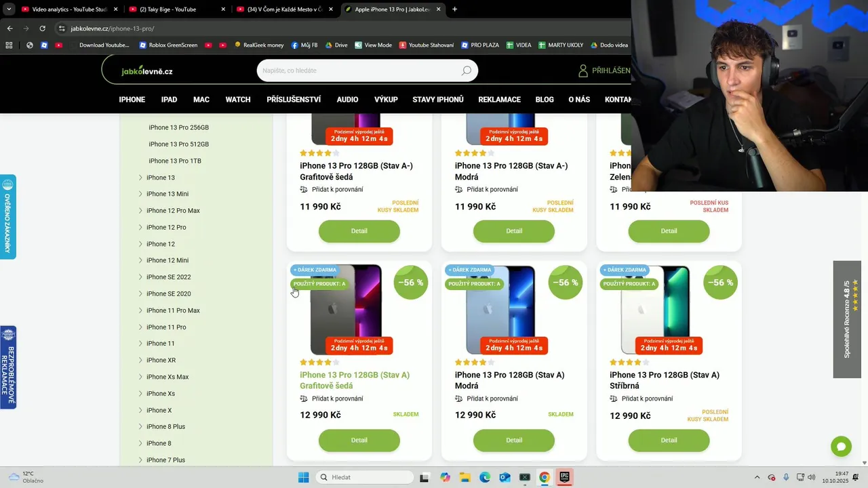Screen dimensions: 868x488
Task: Click the compare icon under the Modrá Stav A phone
Action: coord(458,399)
